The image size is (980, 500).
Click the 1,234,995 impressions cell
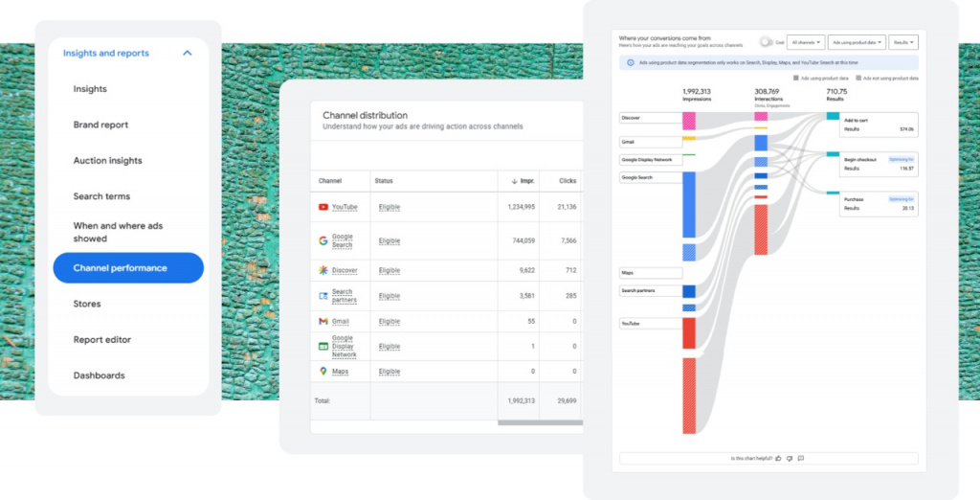point(521,207)
